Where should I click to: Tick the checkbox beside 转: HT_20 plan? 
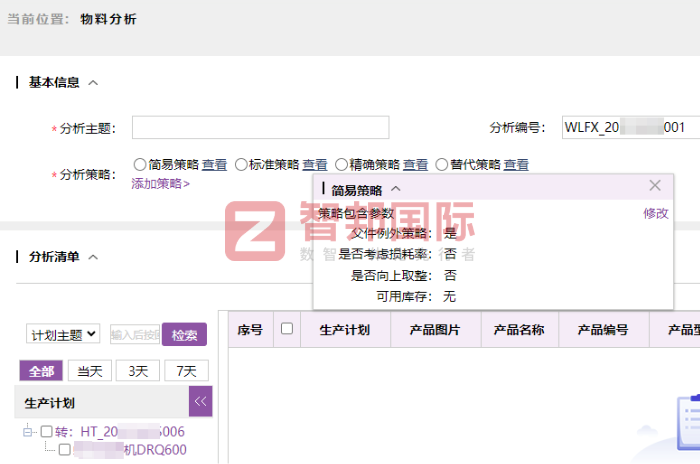point(46,431)
